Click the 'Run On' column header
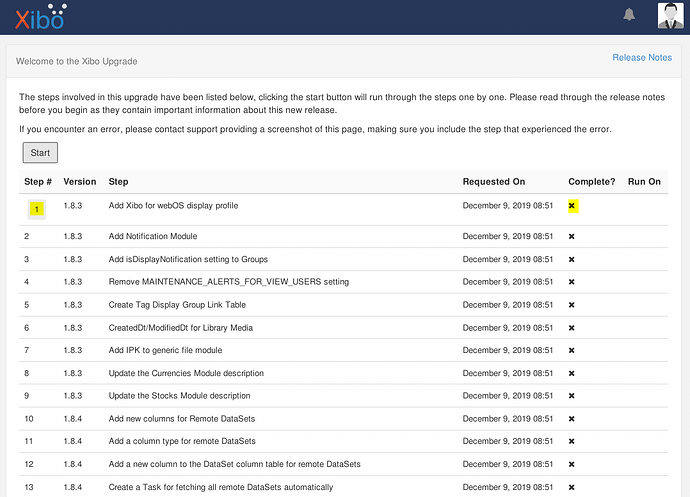Screen dimensions: 690x497 tap(644, 182)
